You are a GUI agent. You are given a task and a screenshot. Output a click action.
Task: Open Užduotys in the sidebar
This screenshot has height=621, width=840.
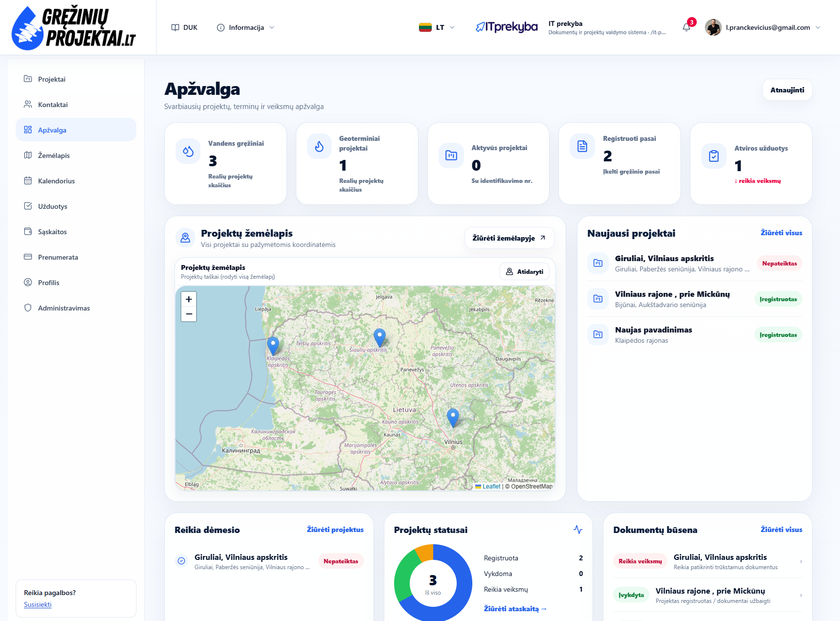pos(76,206)
